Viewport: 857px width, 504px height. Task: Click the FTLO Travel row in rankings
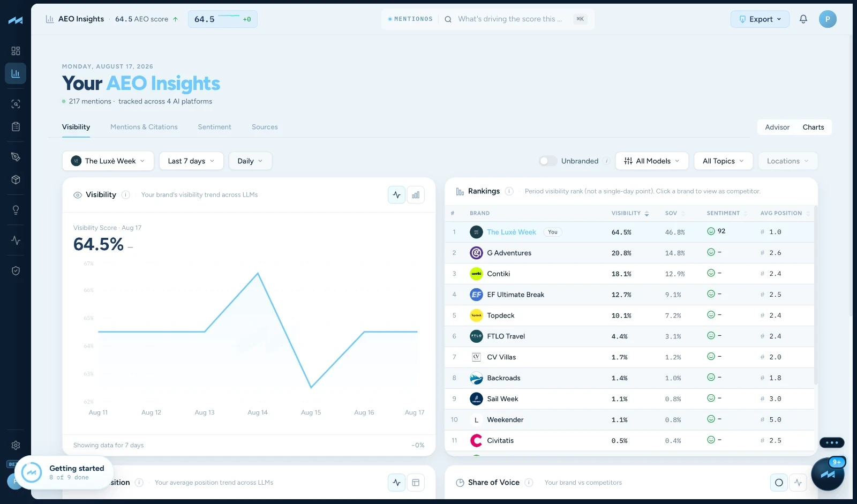click(629, 336)
